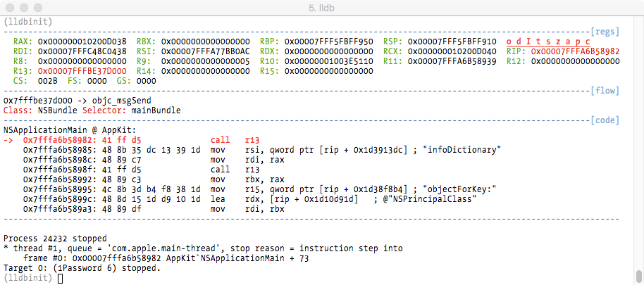The width and height of the screenshot is (644, 285).
Task: Select the R12 register value
Action: click(x=575, y=61)
